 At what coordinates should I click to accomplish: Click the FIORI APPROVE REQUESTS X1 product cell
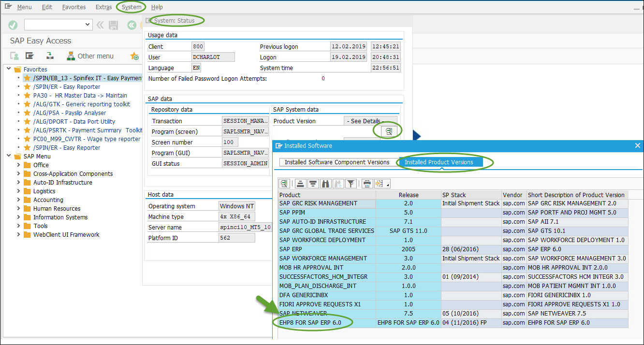(327, 304)
